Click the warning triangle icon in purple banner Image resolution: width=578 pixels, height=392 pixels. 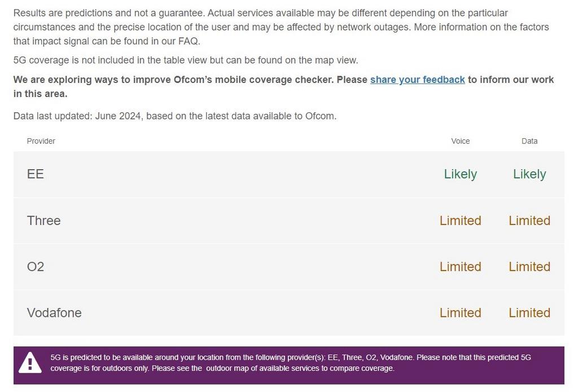coord(30,363)
